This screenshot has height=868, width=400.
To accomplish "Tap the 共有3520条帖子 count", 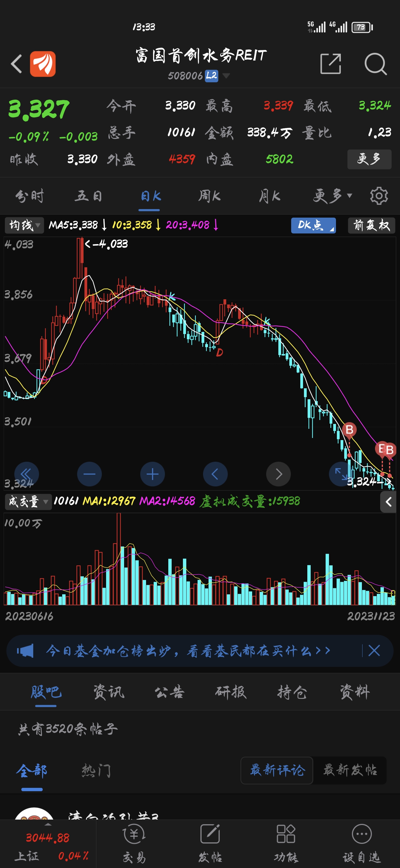I will pos(68,729).
